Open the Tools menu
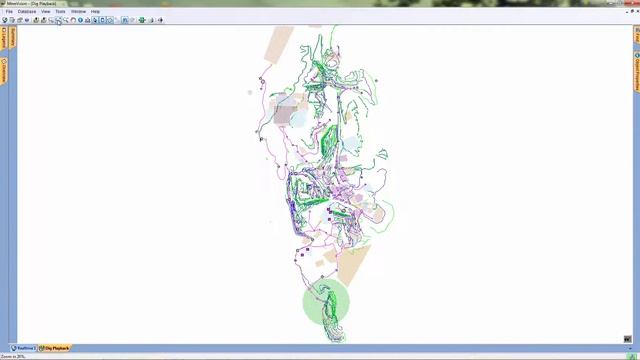This screenshot has height=360, width=640. 60,12
